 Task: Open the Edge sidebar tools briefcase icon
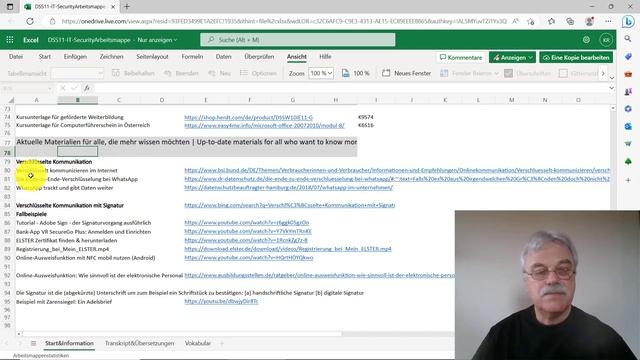628,74
